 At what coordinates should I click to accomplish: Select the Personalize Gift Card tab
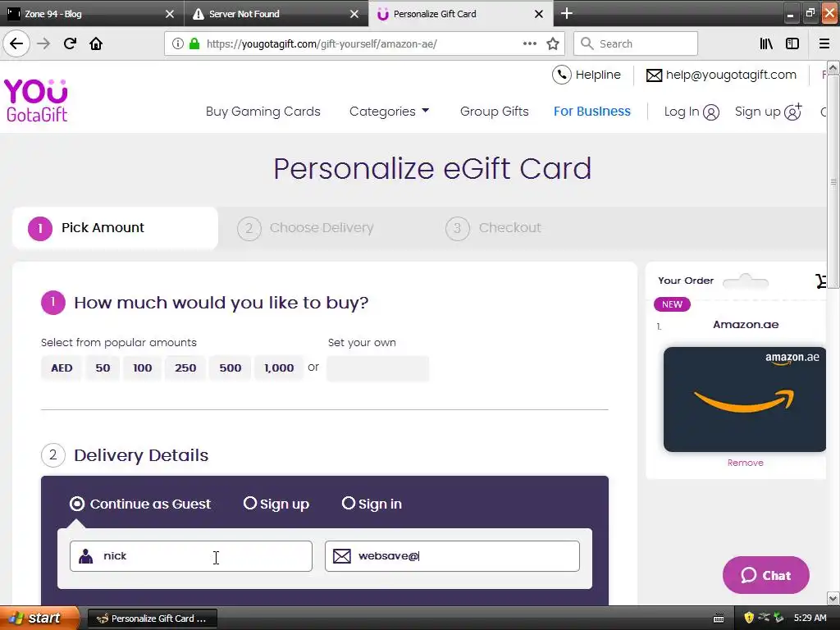[461, 14]
